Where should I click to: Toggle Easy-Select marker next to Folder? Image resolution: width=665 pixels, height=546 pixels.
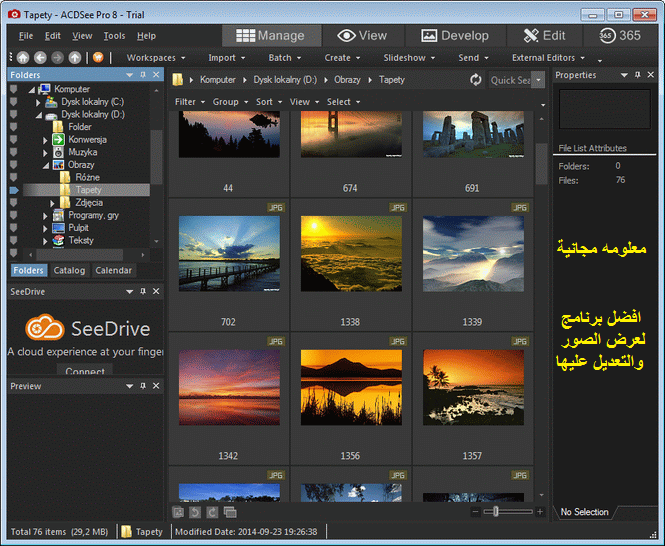point(14,127)
